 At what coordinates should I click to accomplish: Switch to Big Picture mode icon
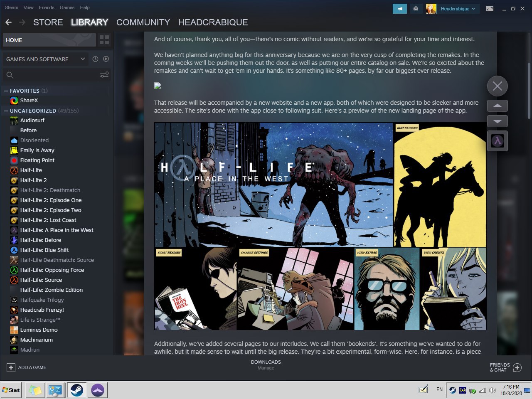pyautogui.click(x=490, y=9)
